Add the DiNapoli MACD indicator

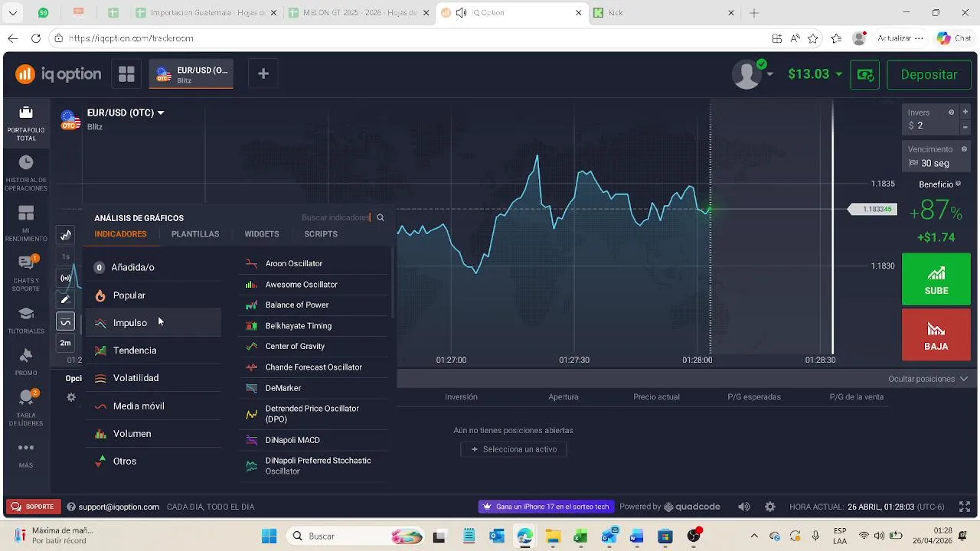(x=314, y=440)
